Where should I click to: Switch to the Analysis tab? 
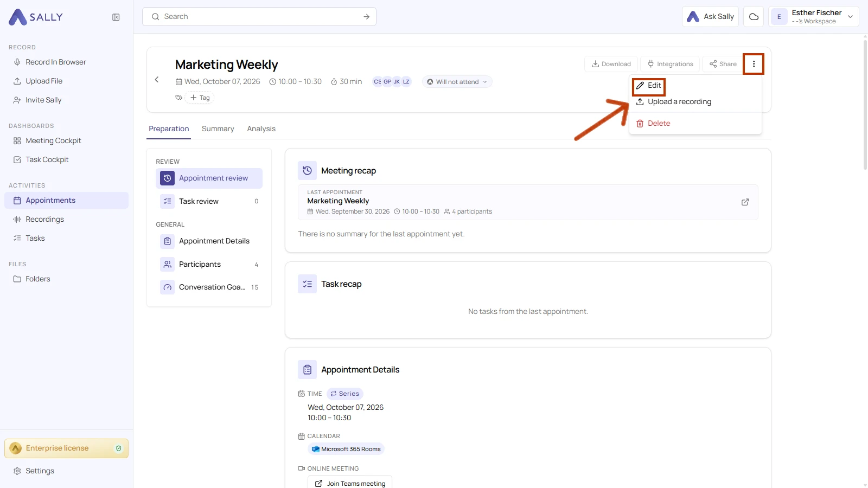tap(261, 129)
